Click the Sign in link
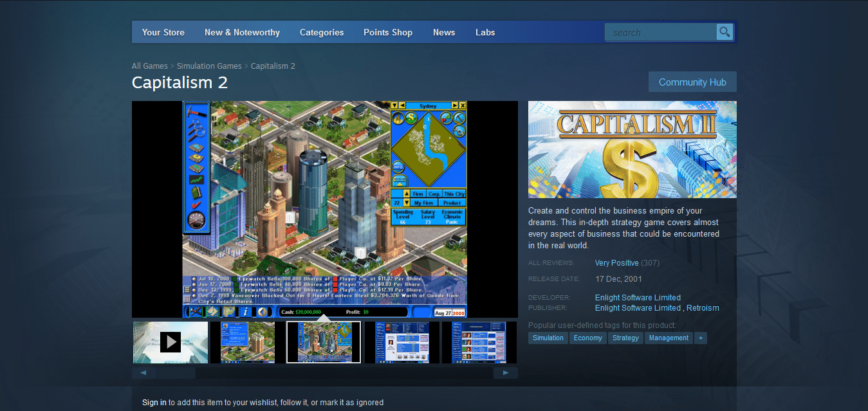868x411 pixels. click(154, 403)
